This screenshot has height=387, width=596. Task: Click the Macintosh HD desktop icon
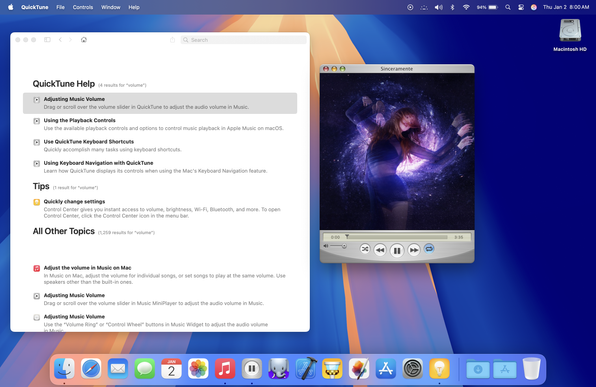pyautogui.click(x=570, y=35)
